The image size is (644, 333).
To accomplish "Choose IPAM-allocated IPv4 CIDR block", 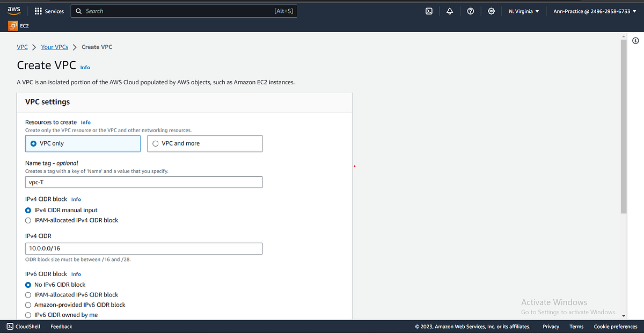I will pos(28,220).
